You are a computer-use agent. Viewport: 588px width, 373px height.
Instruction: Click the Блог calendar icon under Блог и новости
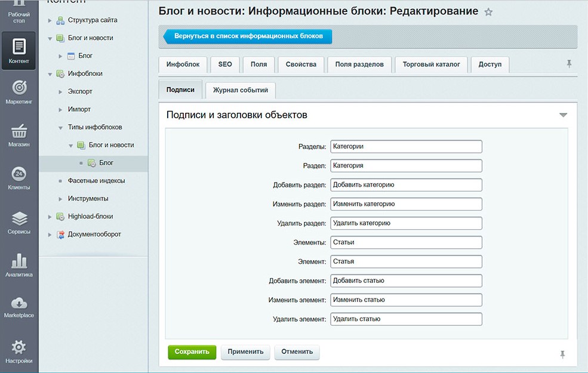pyautogui.click(x=71, y=56)
